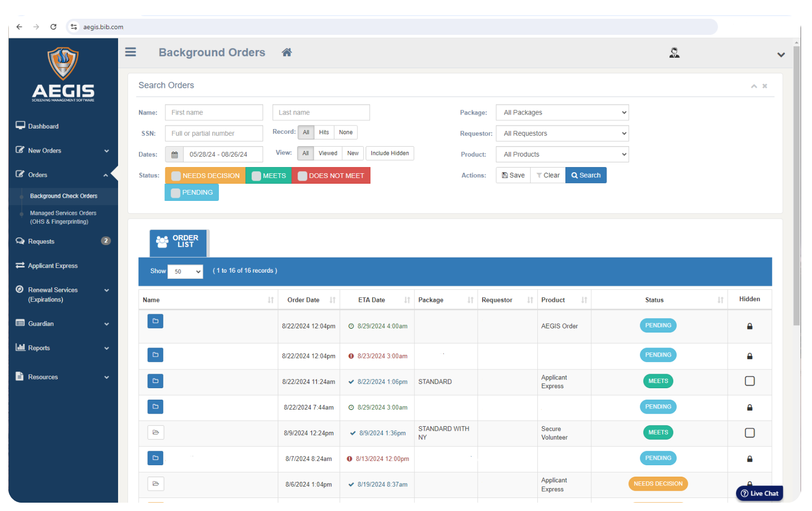Click the calendar icon in Dates field
Screen dimensions: 812x511
pos(175,155)
